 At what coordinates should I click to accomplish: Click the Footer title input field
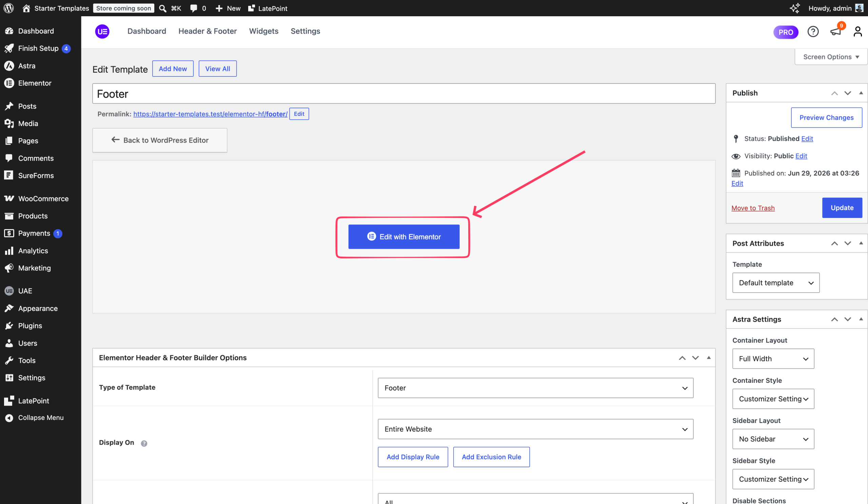pyautogui.click(x=404, y=93)
